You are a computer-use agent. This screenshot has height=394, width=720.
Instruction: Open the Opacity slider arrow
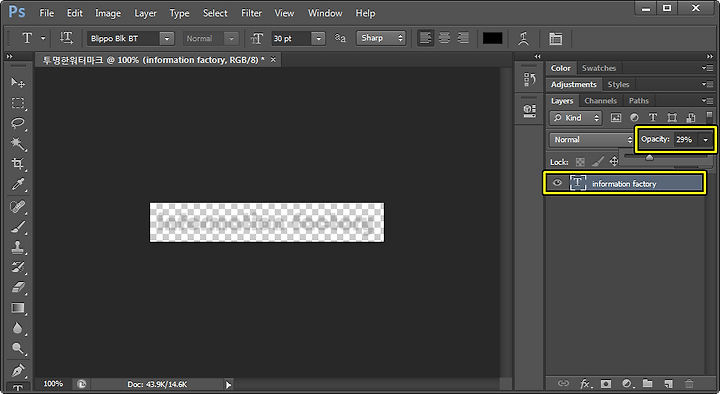[x=705, y=140]
